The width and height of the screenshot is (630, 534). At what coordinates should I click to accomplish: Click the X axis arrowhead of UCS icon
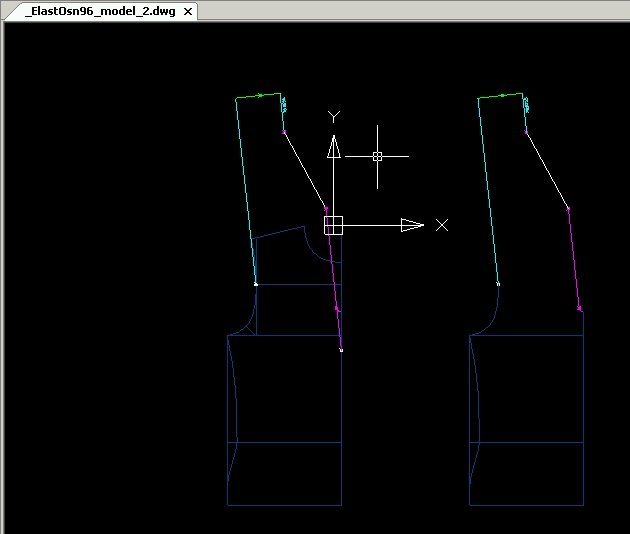(x=412, y=225)
